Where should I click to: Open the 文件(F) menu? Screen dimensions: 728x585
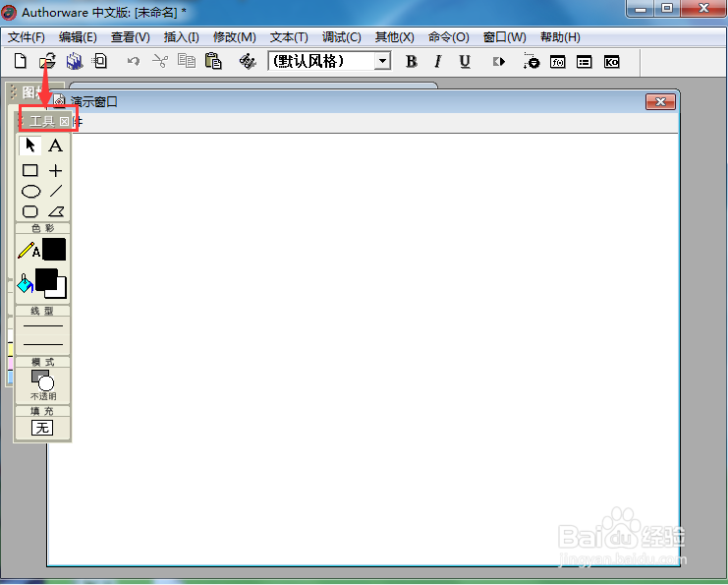click(x=26, y=37)
